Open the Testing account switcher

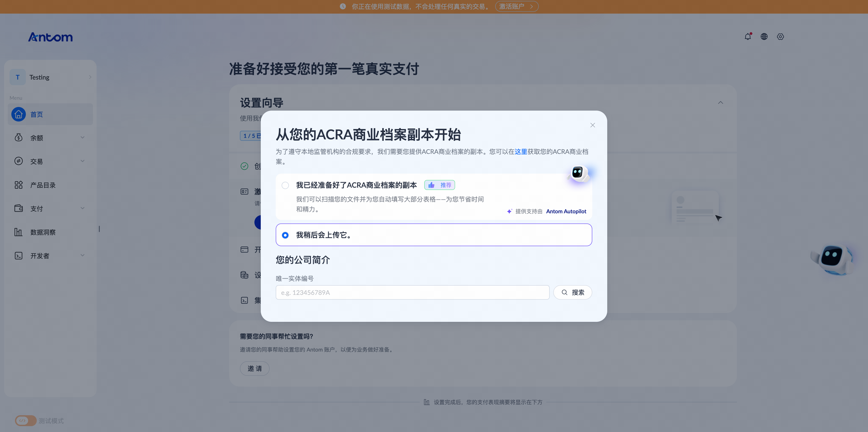pyautogui.click(x=51, y=78)
